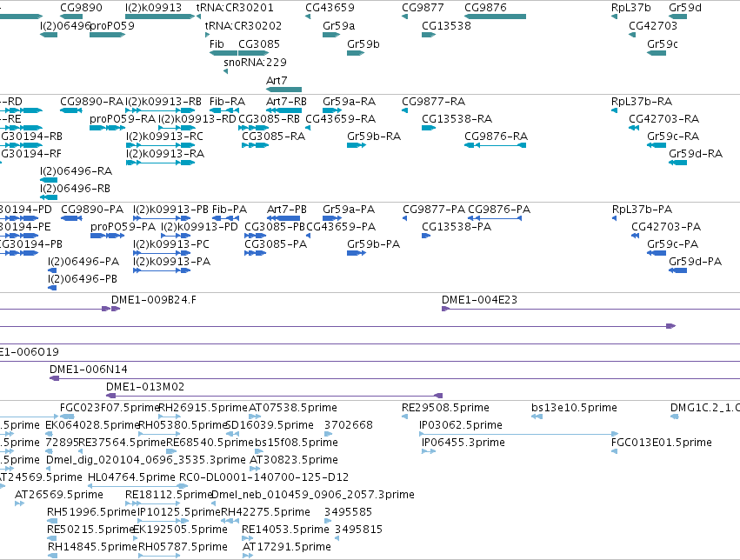Click protein l(2)06496-PB
Viewport: 740px width, 560px height.
(x=83, y=279)
